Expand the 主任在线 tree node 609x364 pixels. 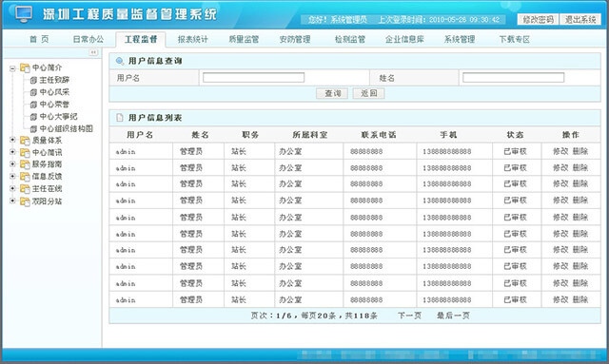(x=12, y=188)
